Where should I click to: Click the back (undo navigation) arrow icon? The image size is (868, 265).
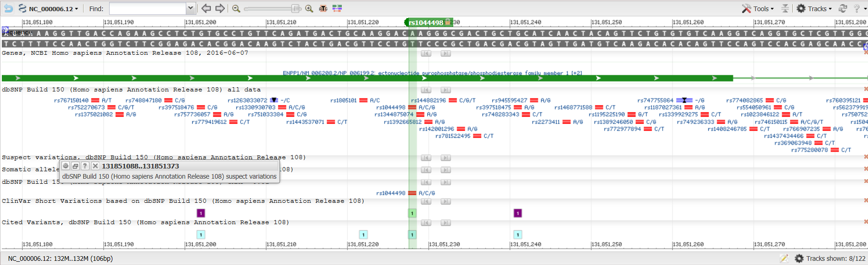coord(8,8)
